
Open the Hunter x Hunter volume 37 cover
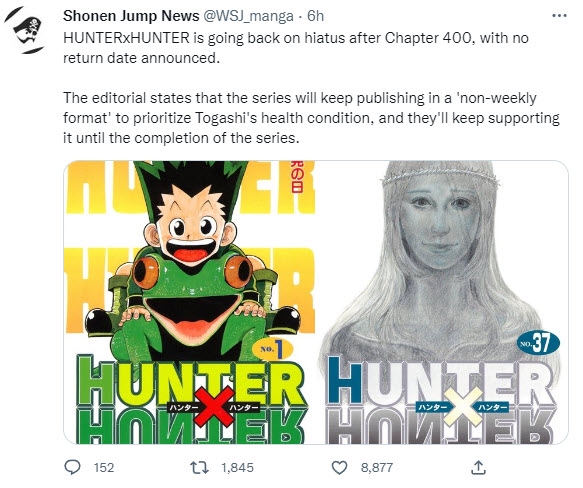(442, 302)
